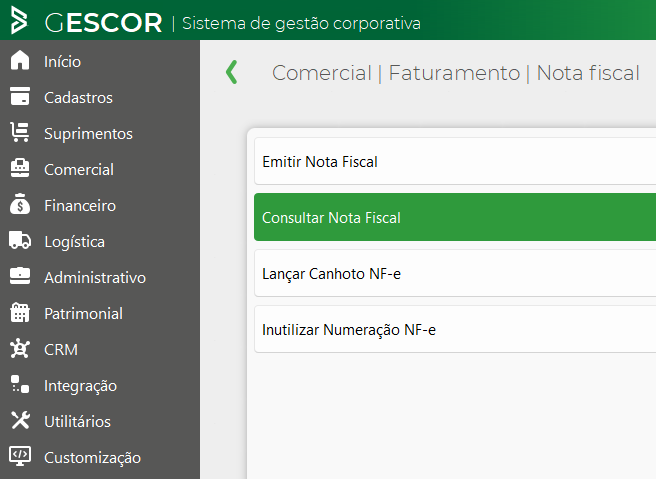Click the Administrativo briefcase icon
This screenshot has height=479, width=656.
coord(20,276)
